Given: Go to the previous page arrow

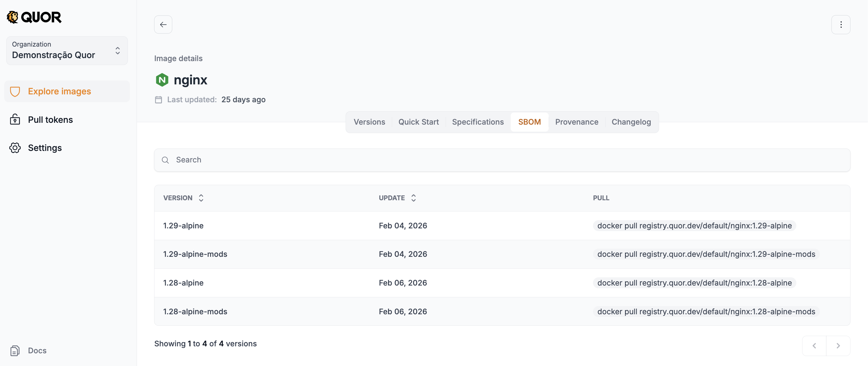Looking at the screenshot, I should (814, 345).
